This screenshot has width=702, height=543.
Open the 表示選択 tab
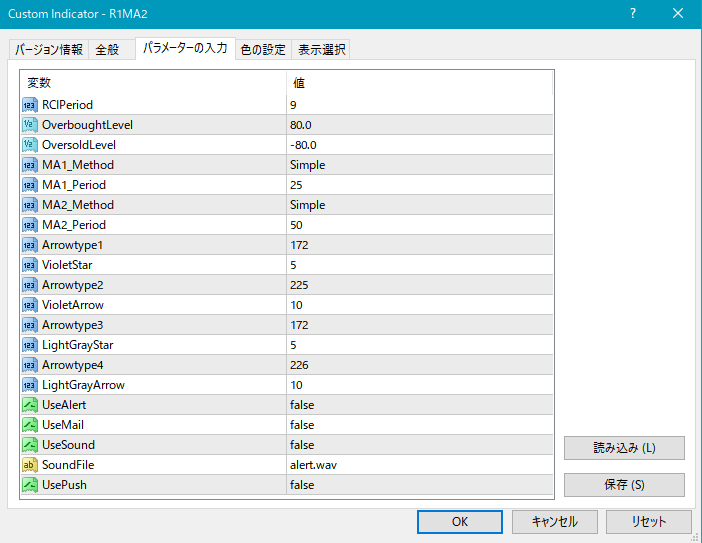coord(320,50)
